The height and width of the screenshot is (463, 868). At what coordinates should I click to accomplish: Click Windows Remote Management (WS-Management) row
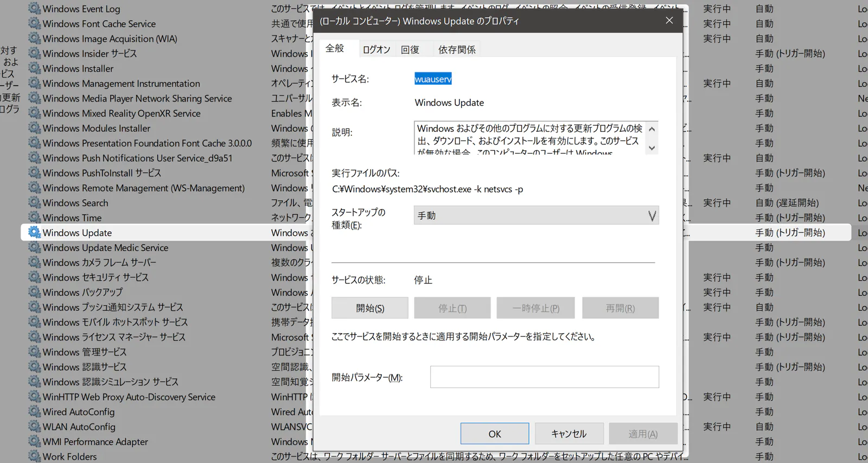pos(144,188)
